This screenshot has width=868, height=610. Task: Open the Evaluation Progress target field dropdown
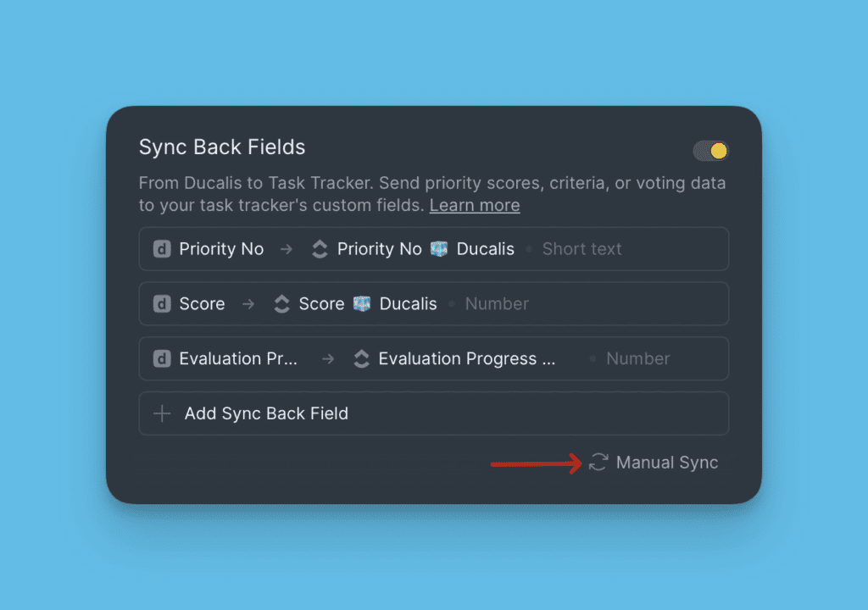pos(466,359)
